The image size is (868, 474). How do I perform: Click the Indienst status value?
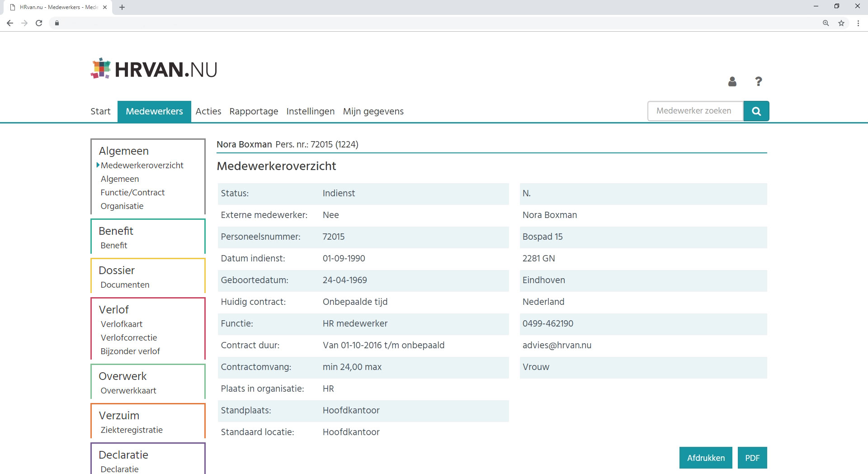click(x=339, y=194)
